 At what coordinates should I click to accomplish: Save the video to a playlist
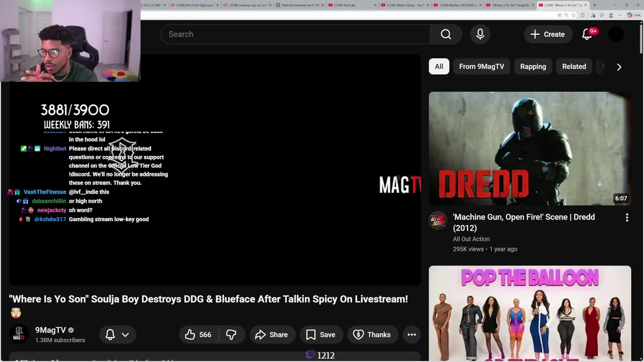(x=320, y=335)
